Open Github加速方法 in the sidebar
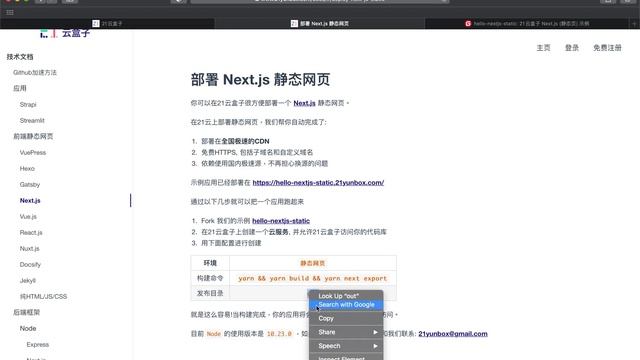The image size is (640, 360). pos(35,73)
